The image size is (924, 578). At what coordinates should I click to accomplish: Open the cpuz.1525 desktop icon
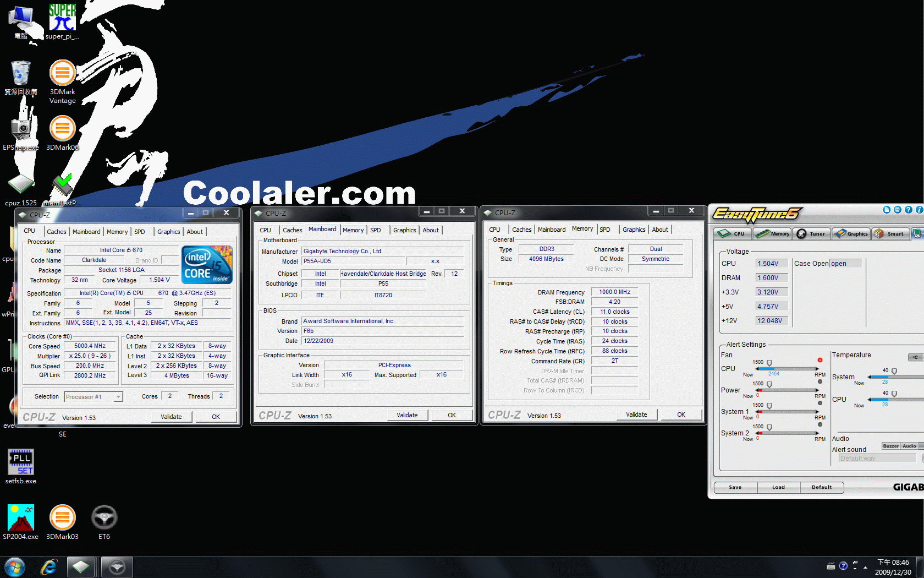(21, 190)
